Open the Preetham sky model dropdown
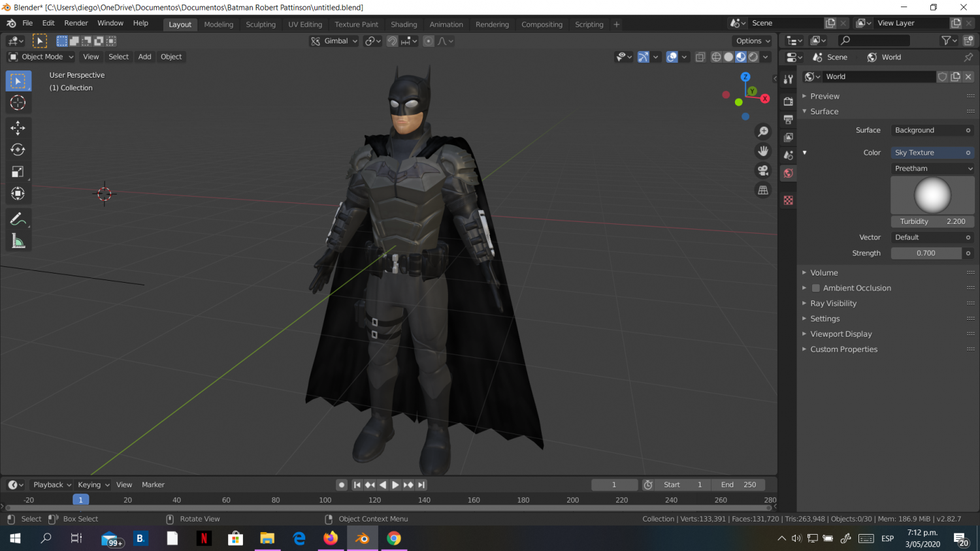 [x=932, y=168]
